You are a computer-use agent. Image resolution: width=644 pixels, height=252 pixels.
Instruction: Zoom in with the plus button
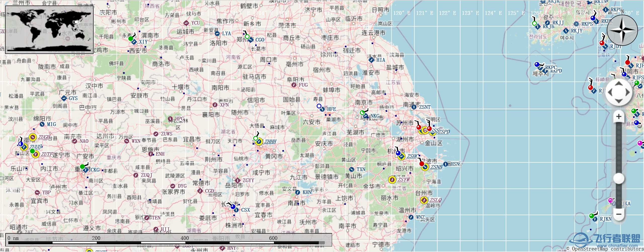coord(619,116)
